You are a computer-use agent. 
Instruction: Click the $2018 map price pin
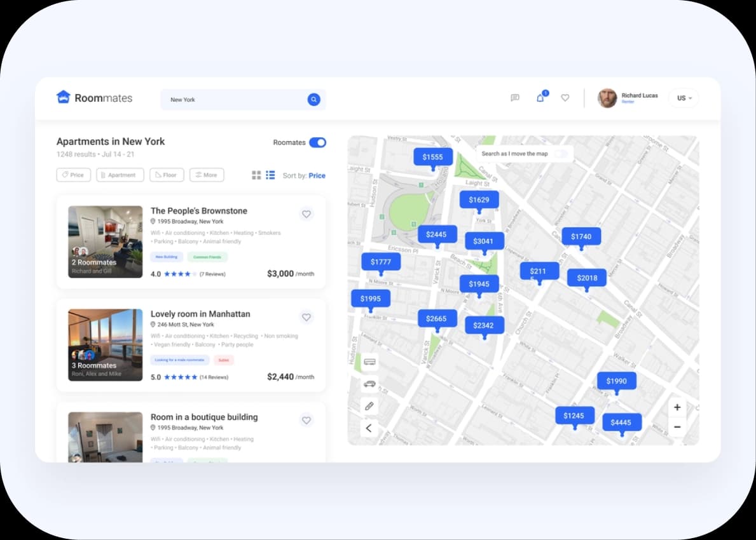click(587, 278)
